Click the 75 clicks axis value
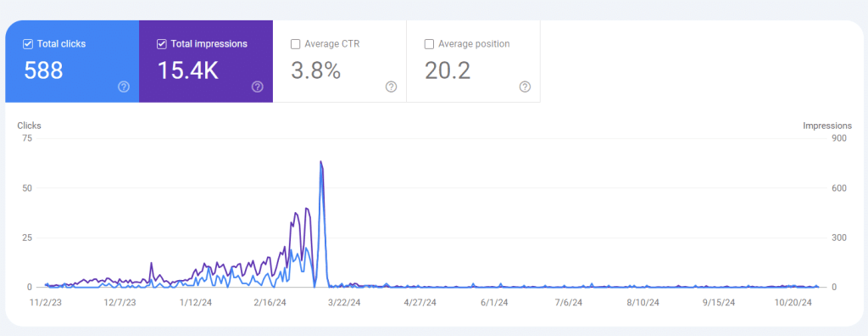 point(27,138)
